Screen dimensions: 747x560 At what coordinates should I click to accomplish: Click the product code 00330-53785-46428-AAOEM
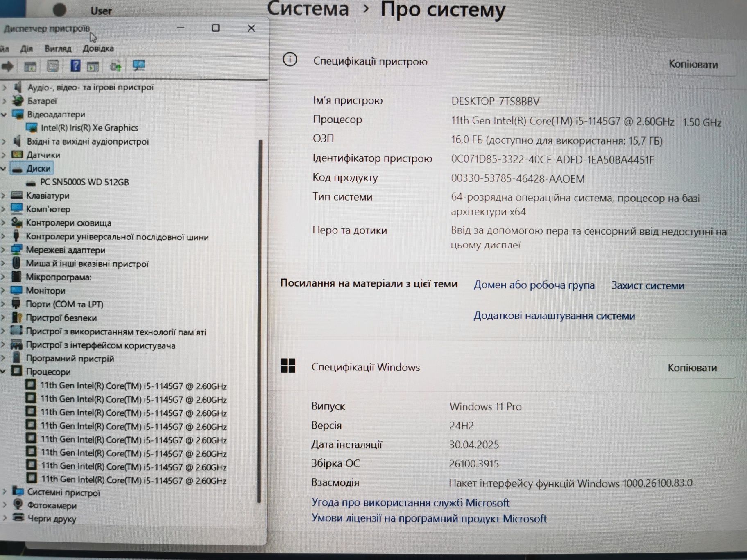coord(518,178)
